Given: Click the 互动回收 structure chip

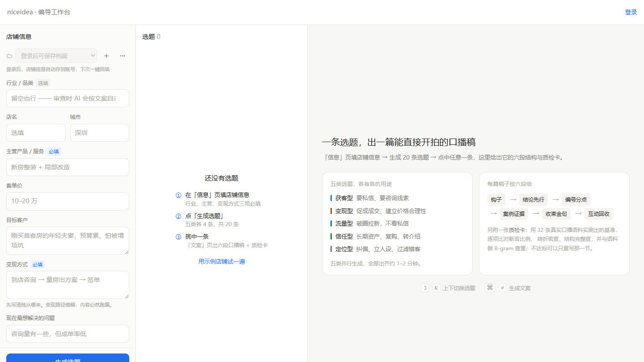Looking at the screenshot, I should click(599, 214).
